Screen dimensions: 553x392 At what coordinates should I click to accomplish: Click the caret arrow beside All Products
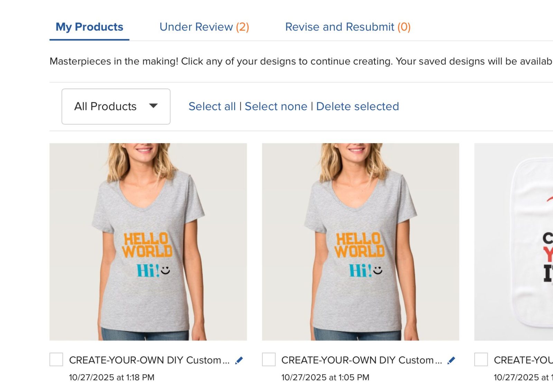click(153, 106)
